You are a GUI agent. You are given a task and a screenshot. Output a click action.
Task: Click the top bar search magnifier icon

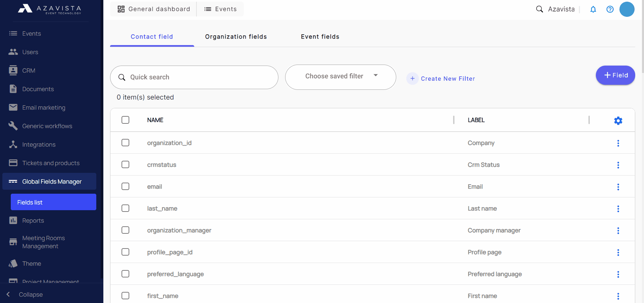pyautogui.click(x=539, y=9)
